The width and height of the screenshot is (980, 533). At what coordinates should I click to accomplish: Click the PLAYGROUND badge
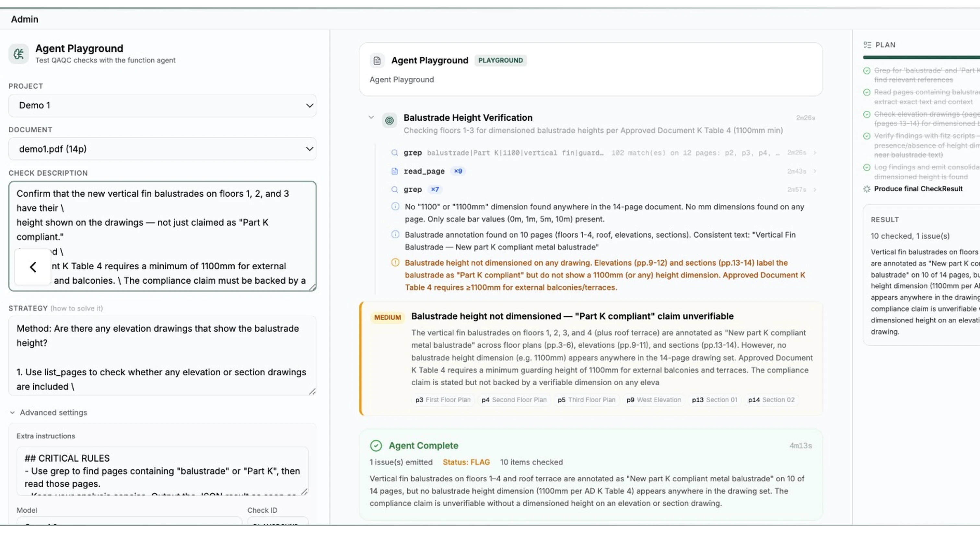point(500,61)
